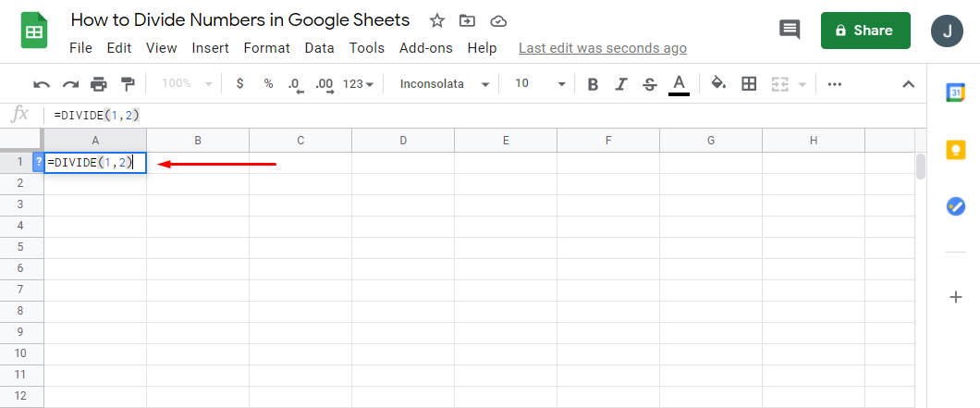Screen dimensions: 980x408
Task: Open the 'Last edit was seconds ago' link
Action: (602, 48)
